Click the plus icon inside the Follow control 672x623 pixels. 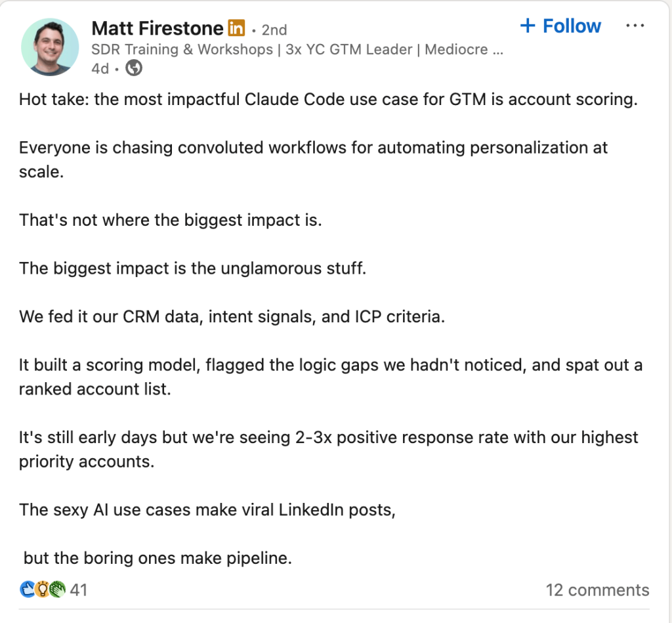tap(527, 26)
